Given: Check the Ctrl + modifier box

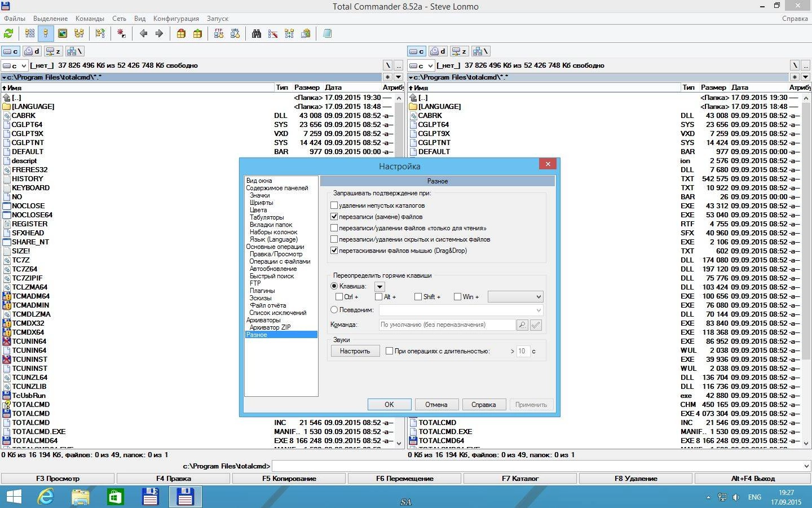Looking at the screenshot, I should click(339, 296).
